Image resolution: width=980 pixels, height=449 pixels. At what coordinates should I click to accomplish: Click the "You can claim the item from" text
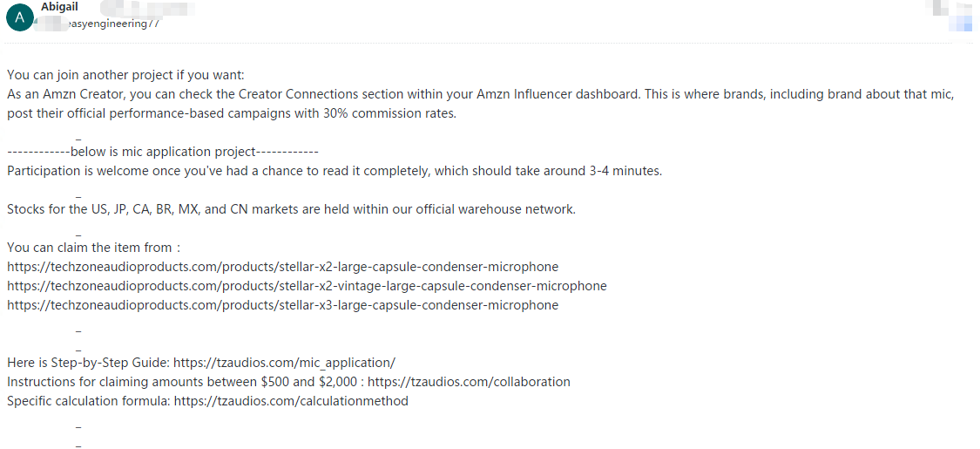92,248
